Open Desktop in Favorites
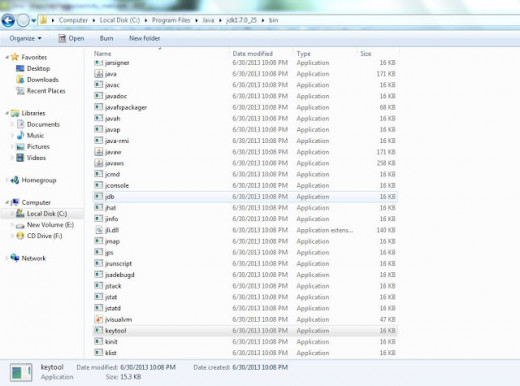 pos(38,68)
